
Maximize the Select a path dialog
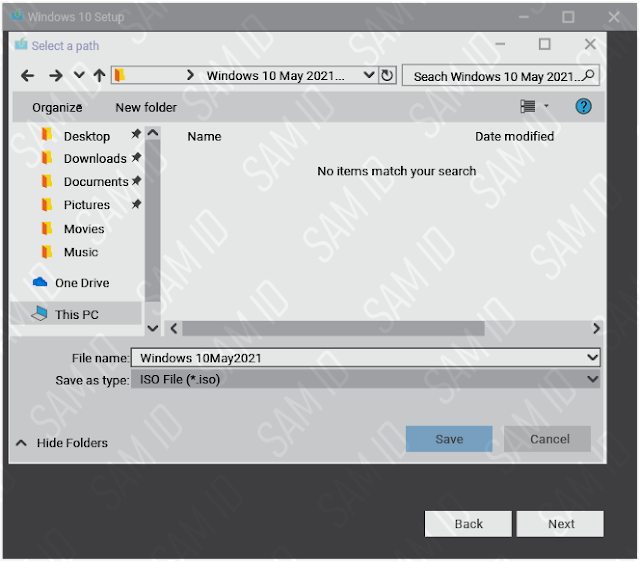[x=544, y=44]
